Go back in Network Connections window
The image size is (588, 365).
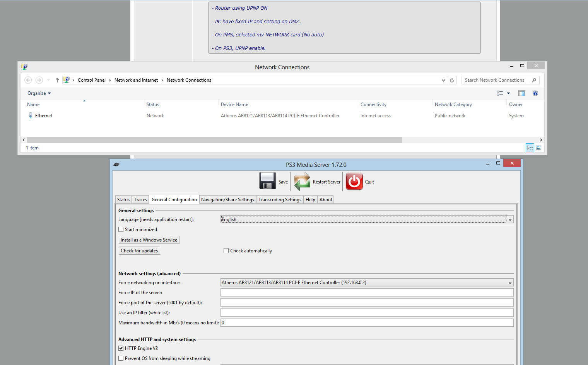pos(28,80)
